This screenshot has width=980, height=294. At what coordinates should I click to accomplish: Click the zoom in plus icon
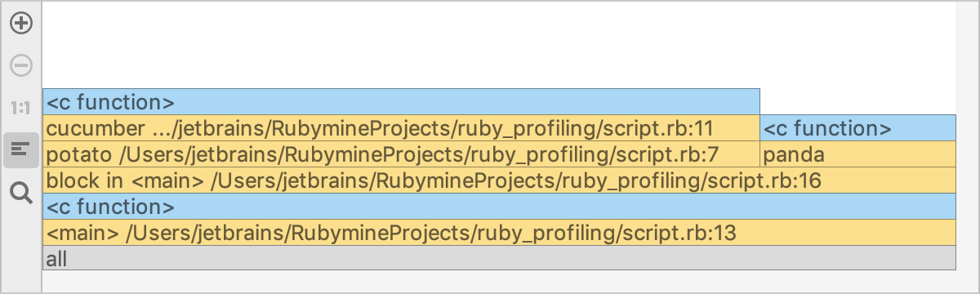pyautogui.click(x=21, y=23)
